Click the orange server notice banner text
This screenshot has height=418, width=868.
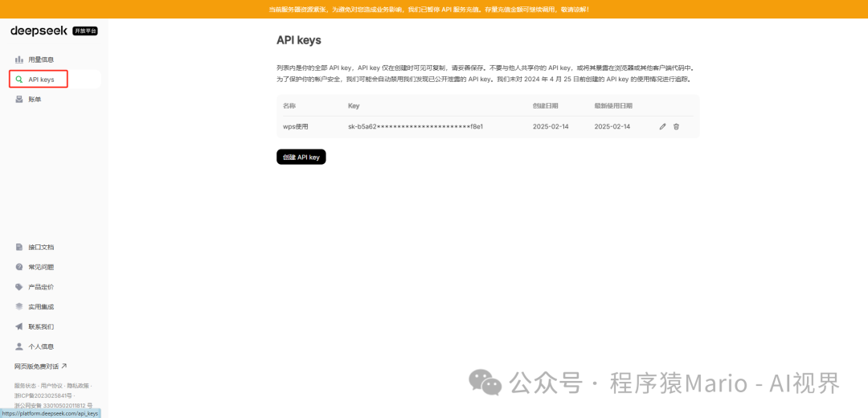coord(428,10)
